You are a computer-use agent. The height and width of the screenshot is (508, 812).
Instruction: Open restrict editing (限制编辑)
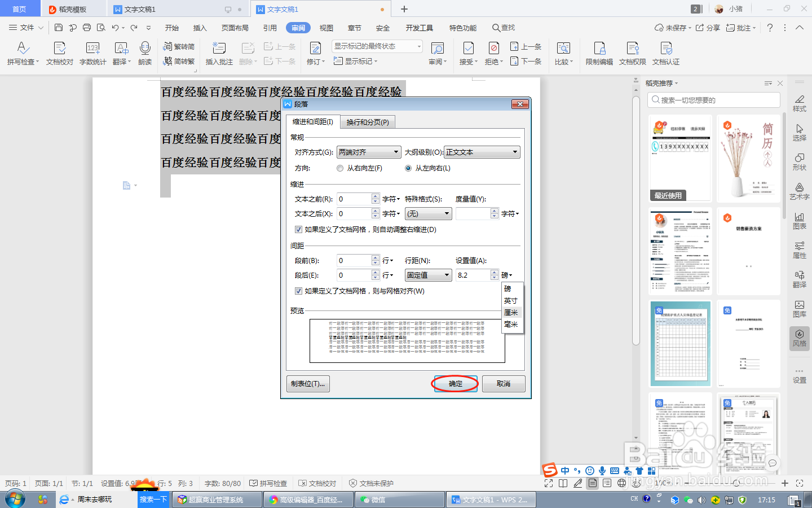(x=599, y=54)
